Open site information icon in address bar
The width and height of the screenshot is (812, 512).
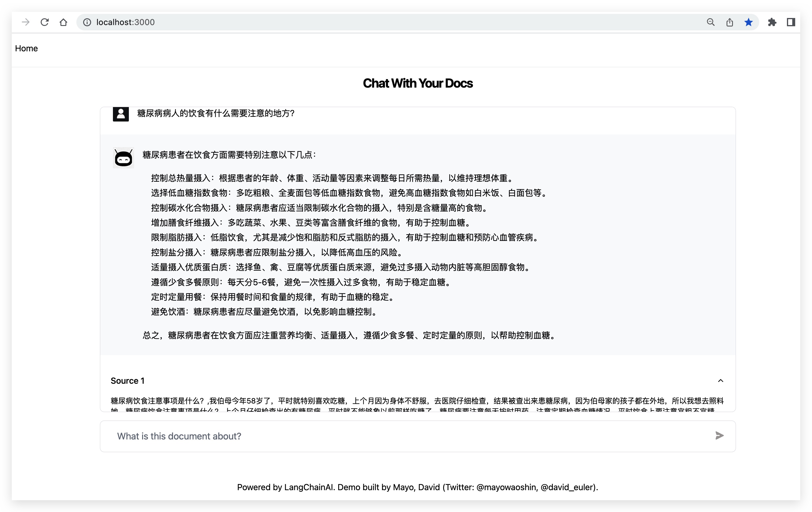click(87, 22)
